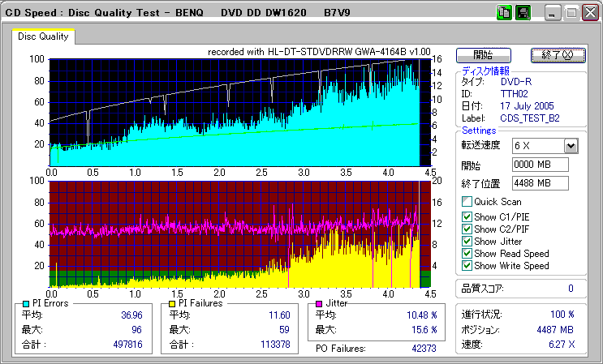Toggle Show C2/PIF checkbox

click(467, 229)
